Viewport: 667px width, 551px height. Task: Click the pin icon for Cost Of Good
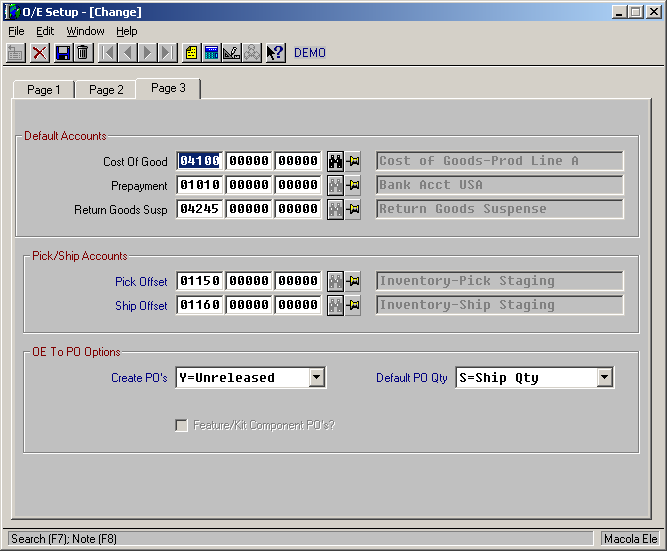coord(353,161)
